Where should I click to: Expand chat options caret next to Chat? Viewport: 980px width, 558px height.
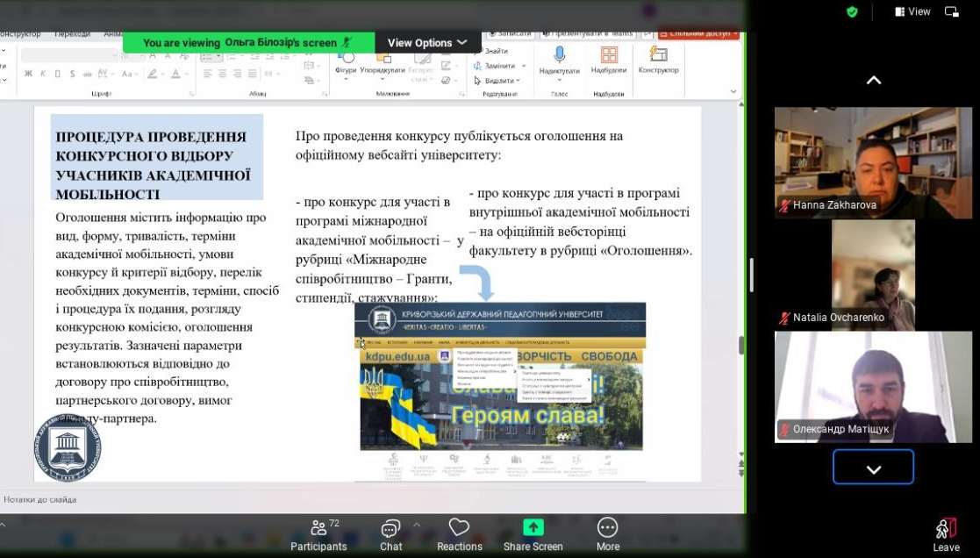click(x=417, y=525)
